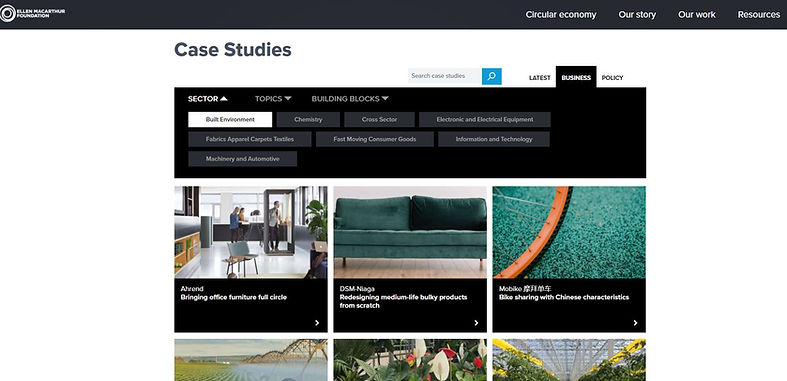The width and height of the screenshot is (787, 381).
Task: Focus the Search case studies field
Action: pos(445,76)
